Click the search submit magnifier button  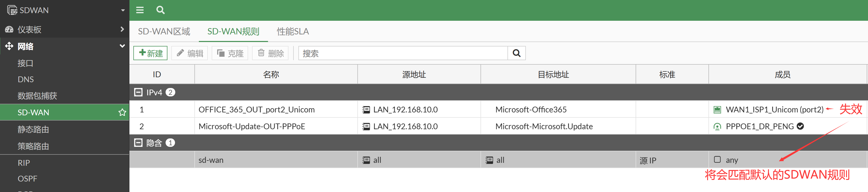pos(517,53)
